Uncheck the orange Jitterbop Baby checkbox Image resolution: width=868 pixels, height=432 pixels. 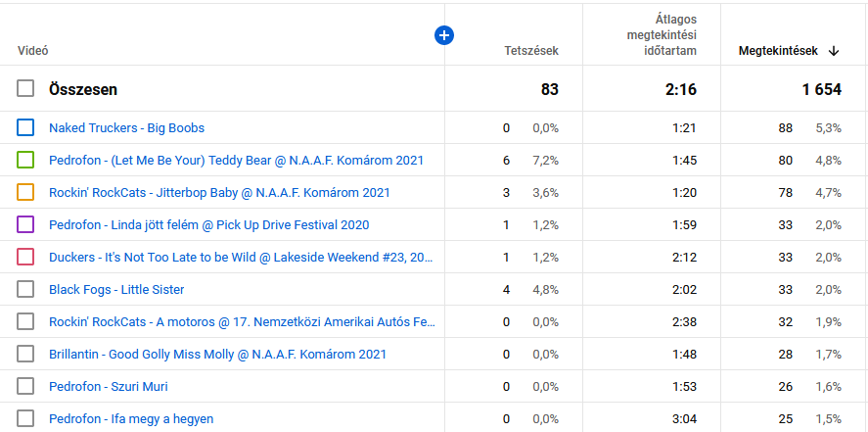click(25, 192)
